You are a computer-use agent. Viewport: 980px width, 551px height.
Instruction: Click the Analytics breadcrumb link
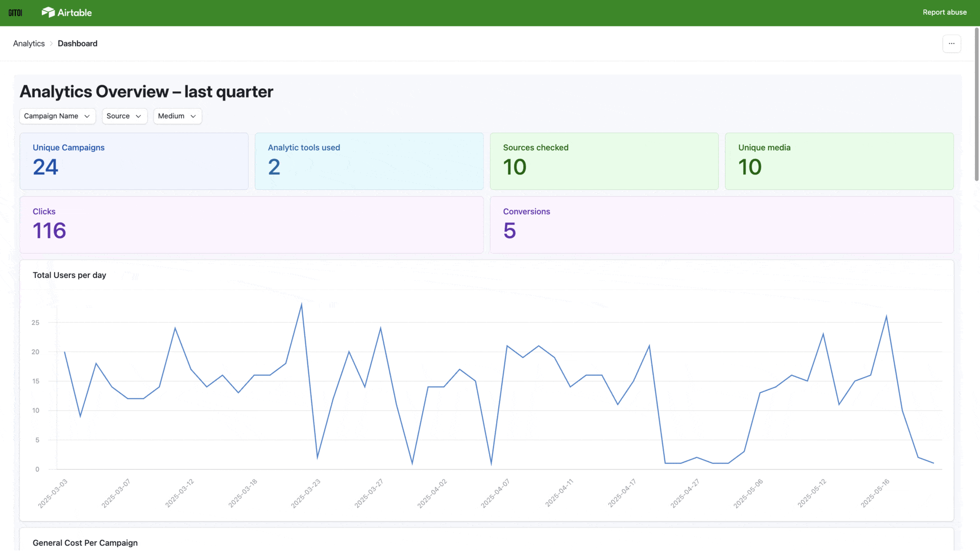click(x=29, y=43)
